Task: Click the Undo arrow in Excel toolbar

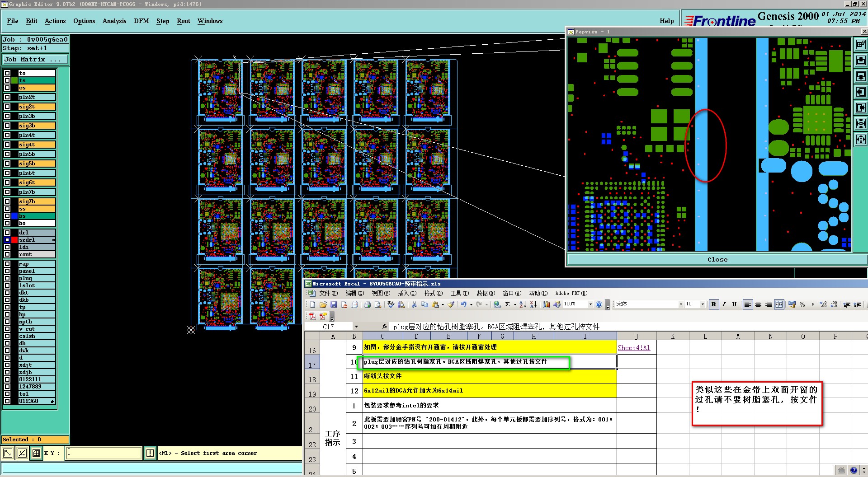Action: 463,304
